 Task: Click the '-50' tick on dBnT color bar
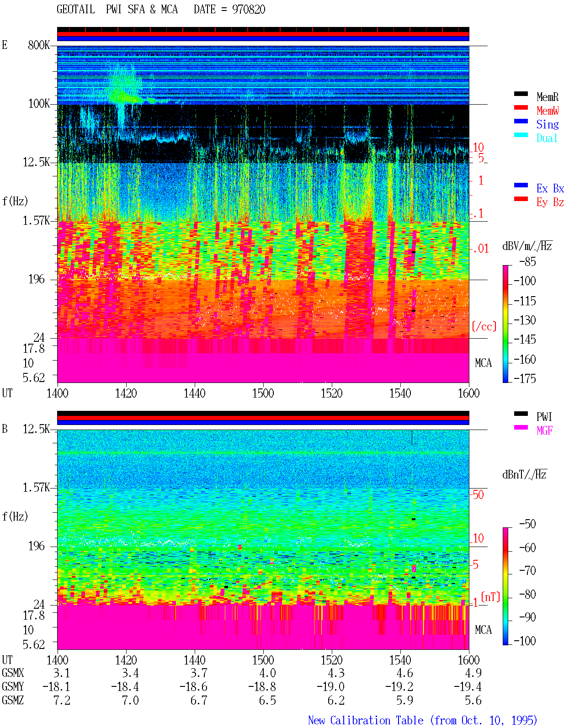tap(527, 524)
